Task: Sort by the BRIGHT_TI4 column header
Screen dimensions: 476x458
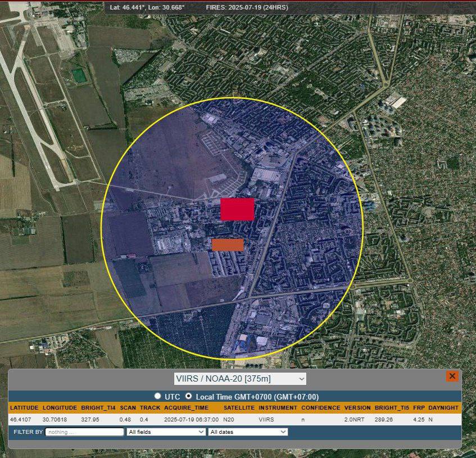Action: [x=97, y=407]
